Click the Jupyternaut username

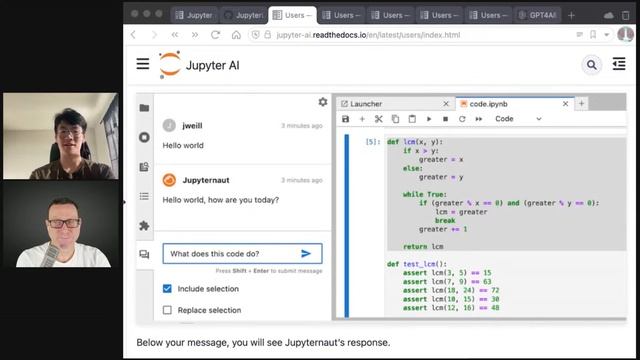tap(206, 180)
